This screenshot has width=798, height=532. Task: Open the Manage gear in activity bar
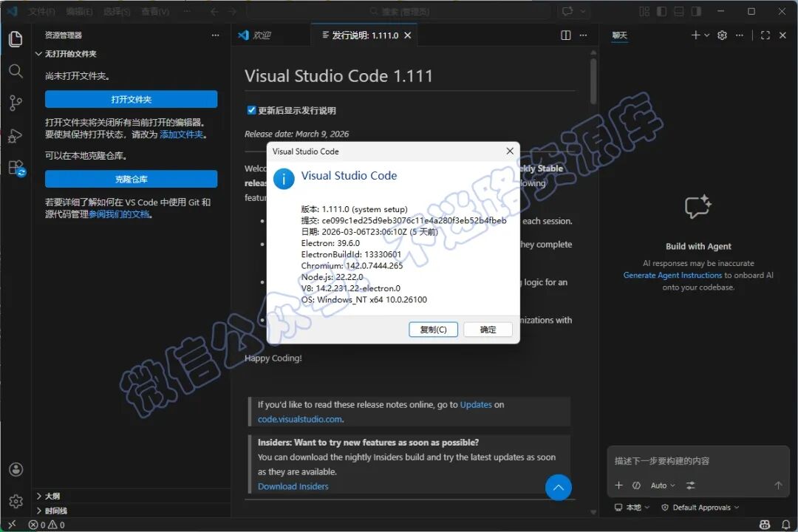[16, 502]
